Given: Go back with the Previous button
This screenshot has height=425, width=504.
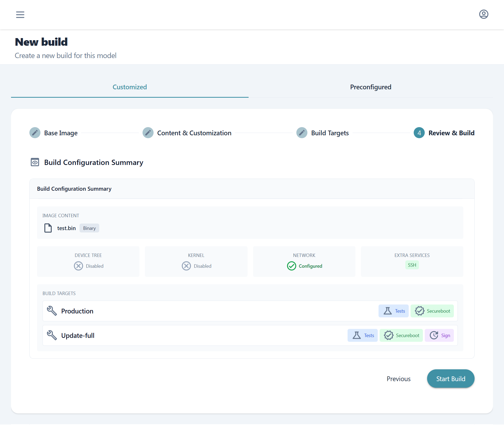Looking at the screenshot, I should [398, 379].
